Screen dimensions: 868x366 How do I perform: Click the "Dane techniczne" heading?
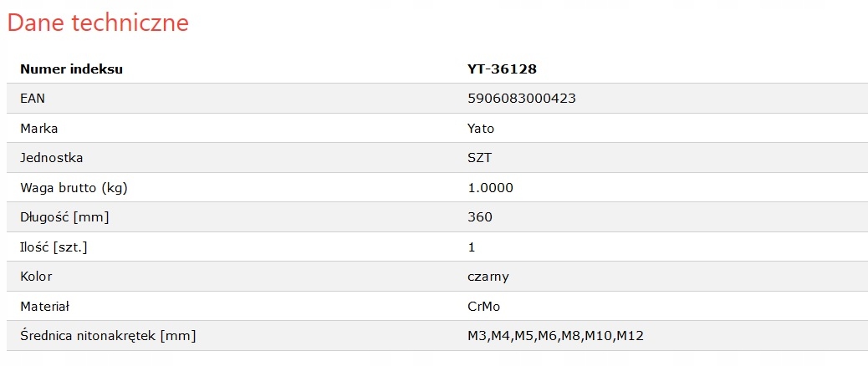click(98, 23)
